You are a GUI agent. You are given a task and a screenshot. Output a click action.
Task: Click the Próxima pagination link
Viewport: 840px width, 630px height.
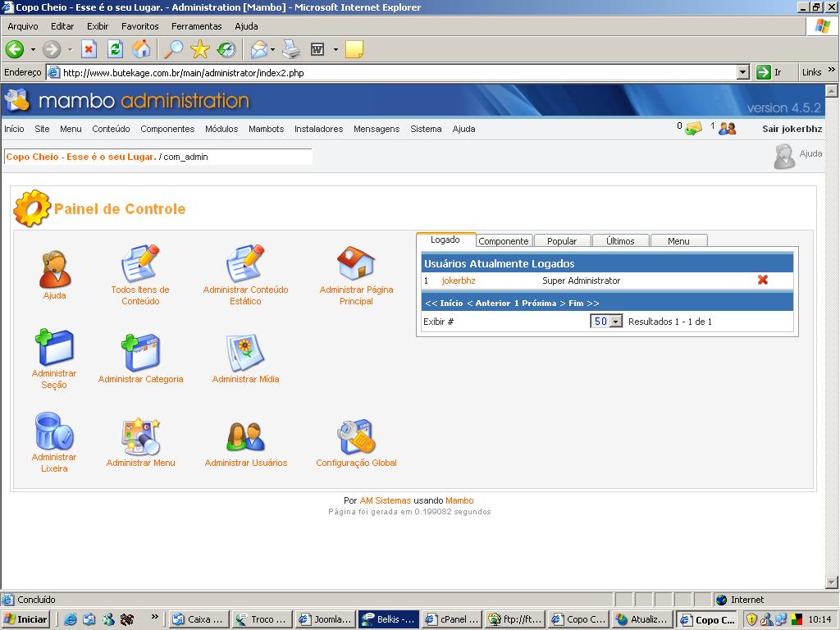click(539, 304)
